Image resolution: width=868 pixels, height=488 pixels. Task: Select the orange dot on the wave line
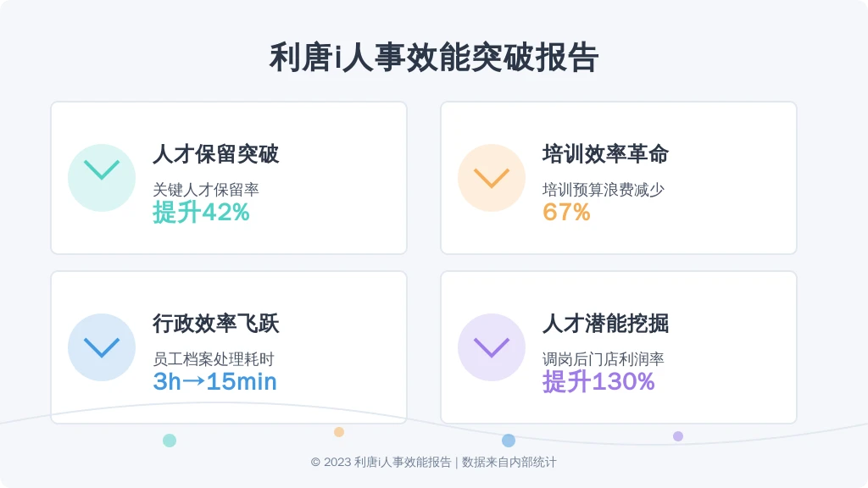(x=339, y=432)
